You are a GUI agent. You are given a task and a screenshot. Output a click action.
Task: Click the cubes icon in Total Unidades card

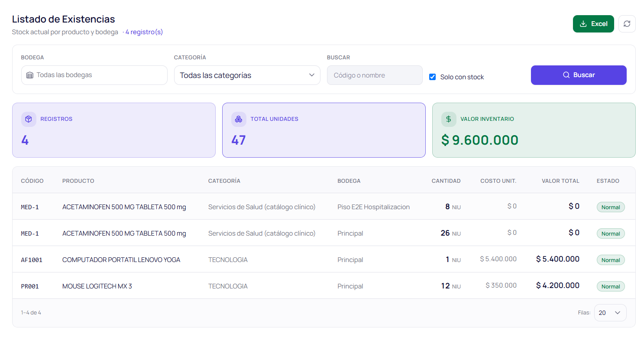click(239, 119)
